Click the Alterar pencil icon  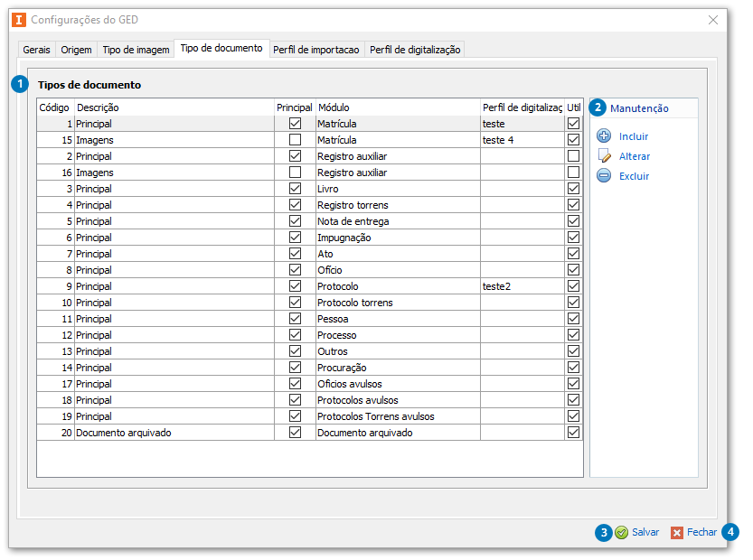coord(604,156)
